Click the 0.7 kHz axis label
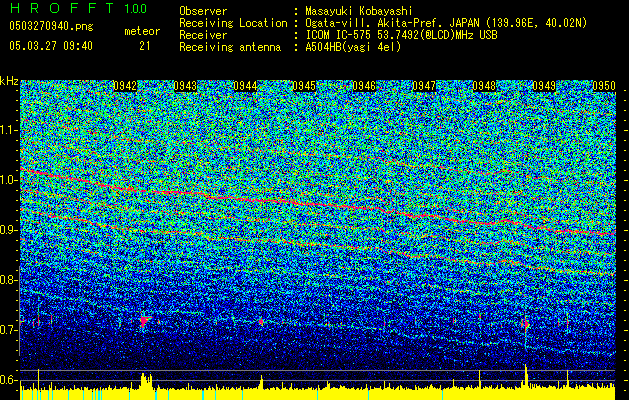 point(8,330)
